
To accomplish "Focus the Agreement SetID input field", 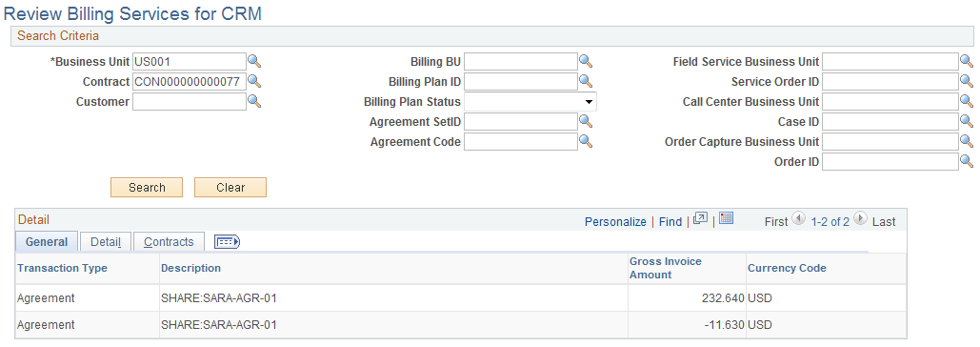I will pos(521,121).
